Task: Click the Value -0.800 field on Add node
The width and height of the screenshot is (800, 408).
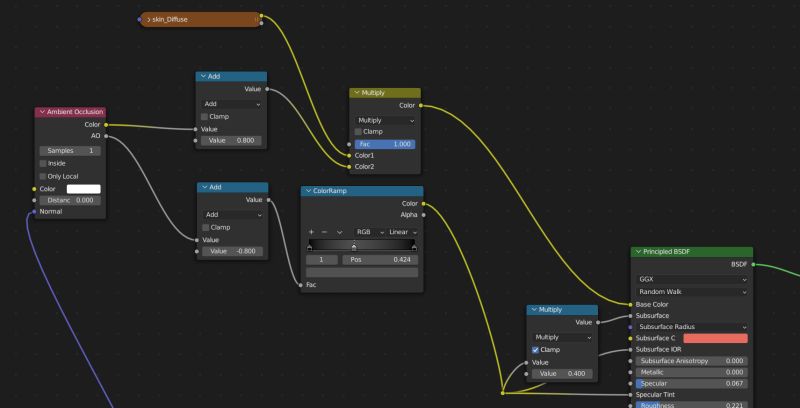Action: pyautogui.click(x=233, y=251)
